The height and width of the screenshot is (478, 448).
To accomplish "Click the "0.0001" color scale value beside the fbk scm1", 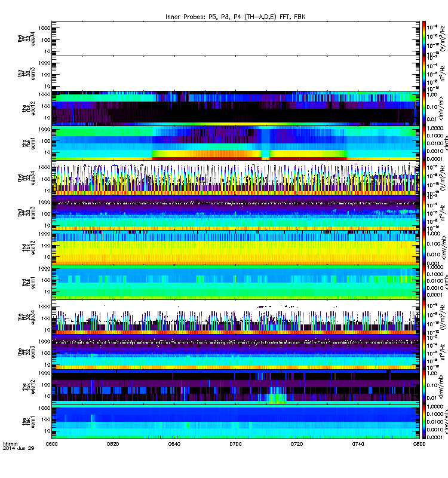I will [435, 437].
